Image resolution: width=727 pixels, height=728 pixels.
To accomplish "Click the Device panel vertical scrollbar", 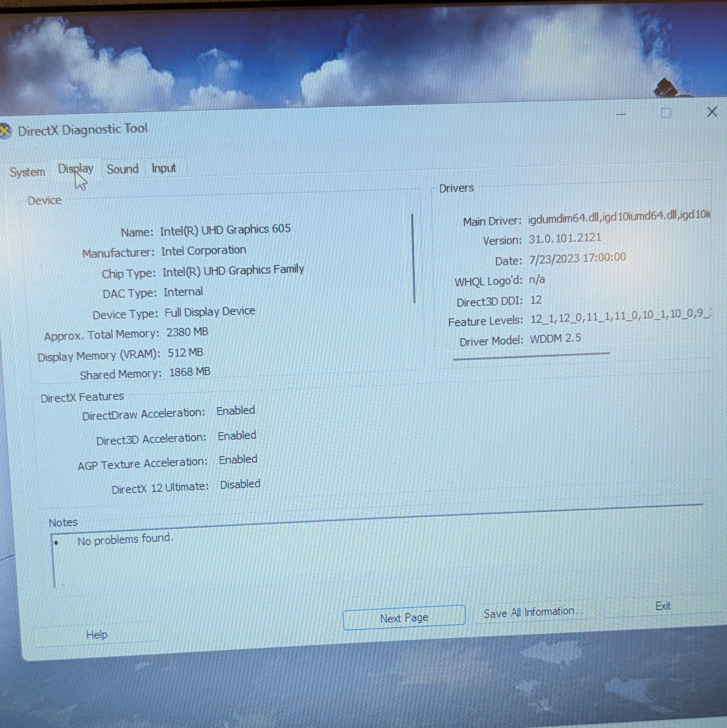I will [x=414, y=258].
